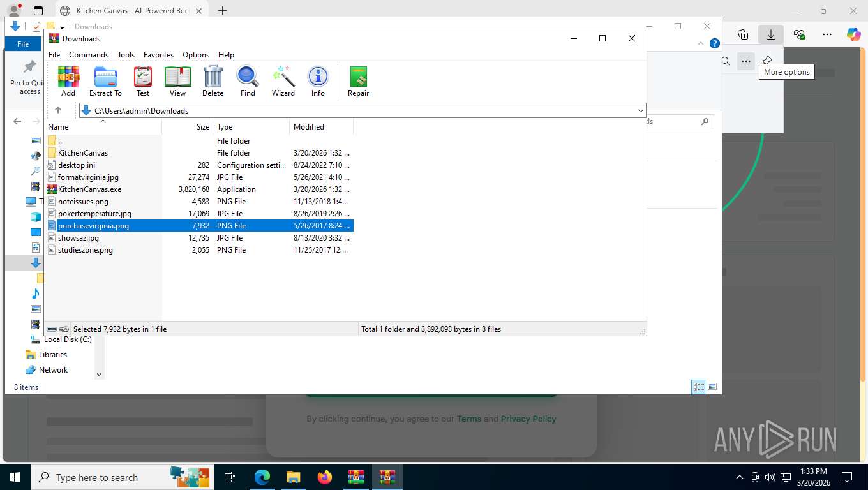Select pokertemperature.jpg in the list
The image size is (868, 490).
tap(199, 214)
